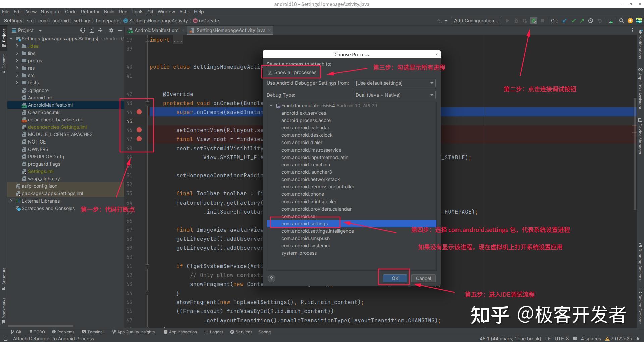Viewport: 644px width, 342px height.
Task: Click the Git Update Project arrow icon
Action: point(565,21)
